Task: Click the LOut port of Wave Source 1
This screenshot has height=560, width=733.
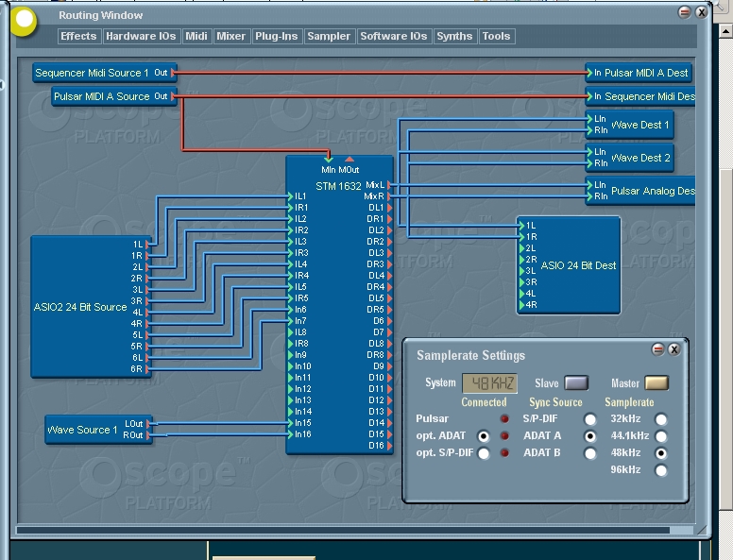Action: click(x=148, y=424)
